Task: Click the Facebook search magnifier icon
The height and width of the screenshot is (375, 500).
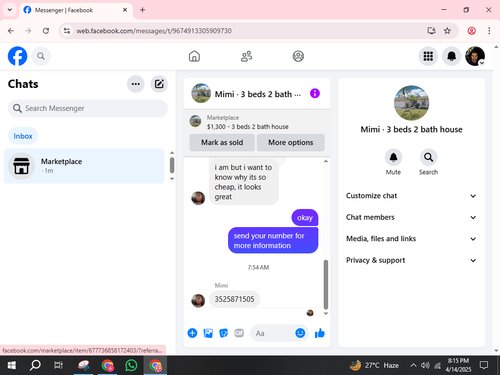Action: pyautogui.click(x=41, y=56)
